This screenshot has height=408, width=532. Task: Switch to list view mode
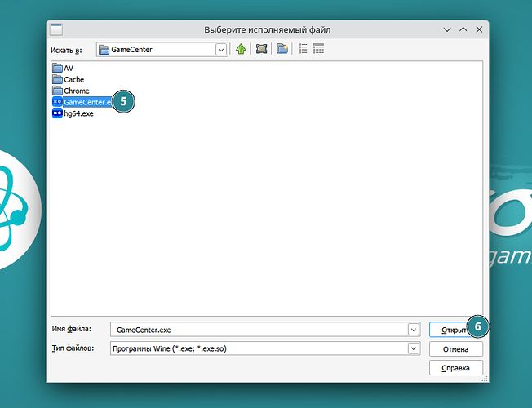[303, 49]
